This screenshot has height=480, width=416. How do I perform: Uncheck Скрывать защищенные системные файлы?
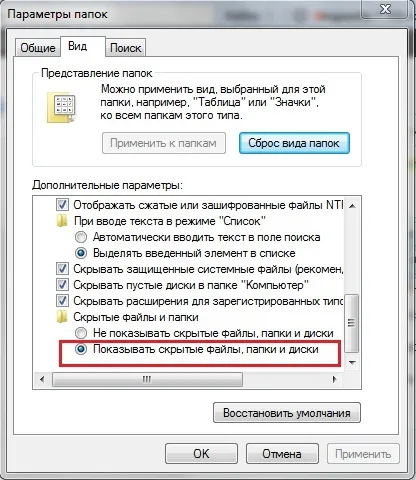(62, 269)
